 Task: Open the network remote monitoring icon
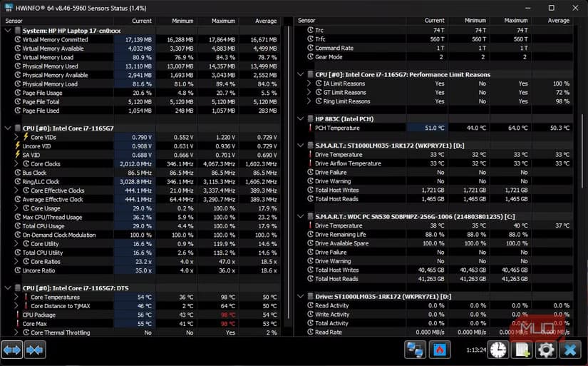point(415,350)
